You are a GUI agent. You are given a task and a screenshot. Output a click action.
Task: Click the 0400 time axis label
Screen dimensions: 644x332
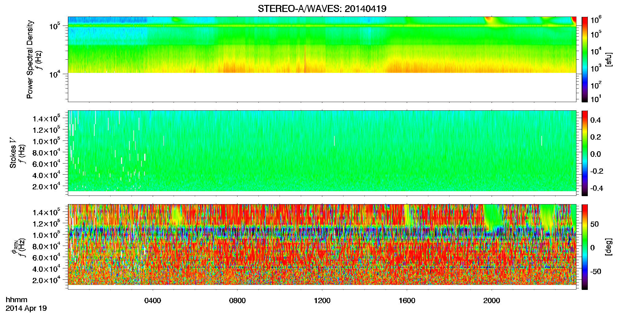coord(153,301)
